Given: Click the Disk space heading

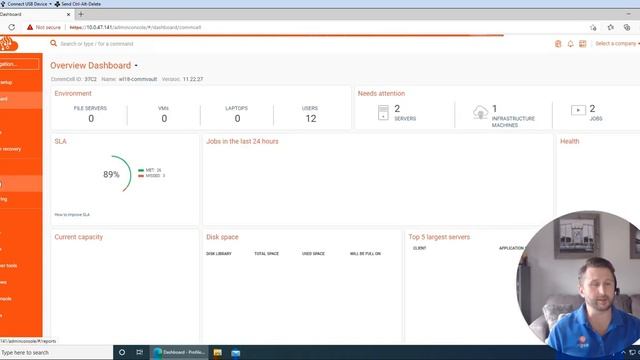Looking at the screenshot, I should click(x=222, y=237).
